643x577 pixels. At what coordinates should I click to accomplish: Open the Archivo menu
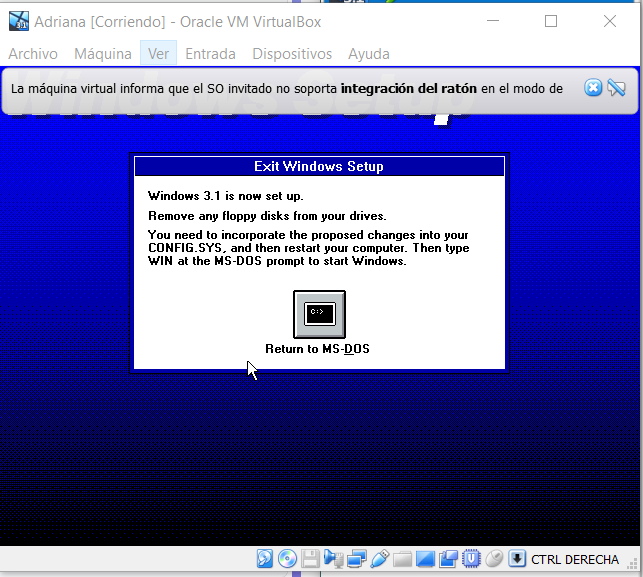pyautogui.click(x=33, y=54)
